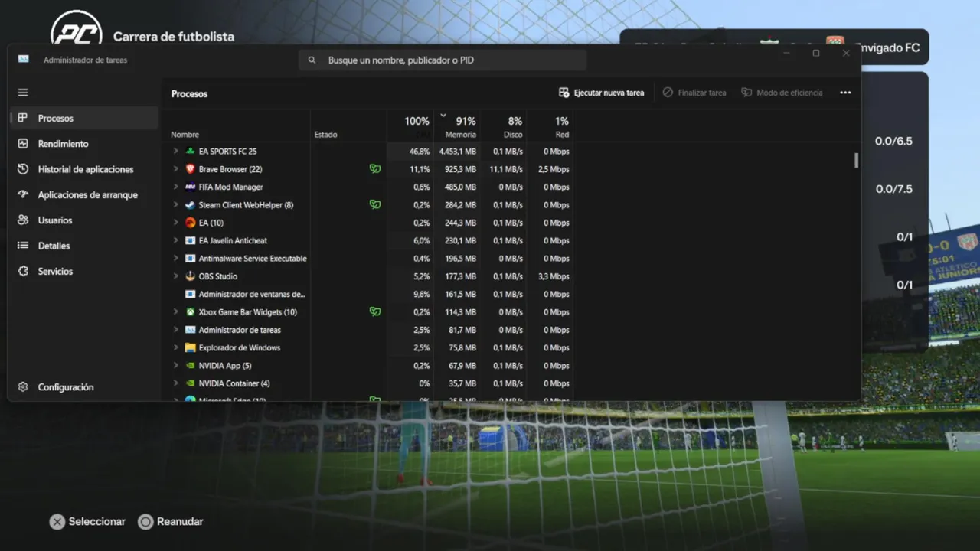The width and height of the screenshot is (980, 551).
Task: Click the Antimalware Service Executable icon
Action: [x=190, y=259]
